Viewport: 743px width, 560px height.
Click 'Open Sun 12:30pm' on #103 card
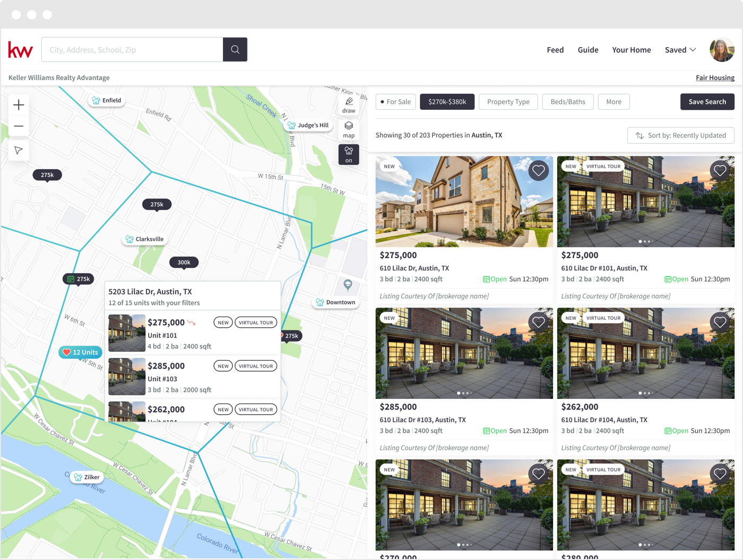pos(515,431)
